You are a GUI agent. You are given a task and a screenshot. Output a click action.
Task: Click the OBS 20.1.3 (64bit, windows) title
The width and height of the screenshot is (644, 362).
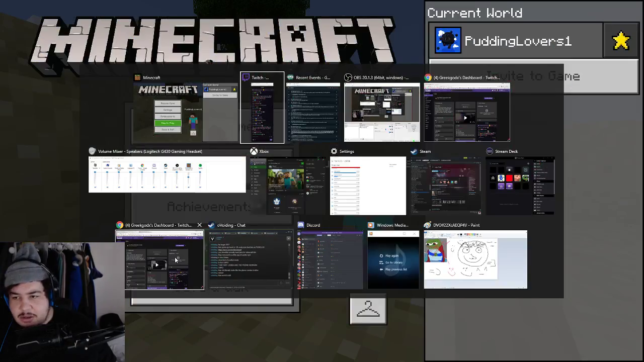[381, 77]
